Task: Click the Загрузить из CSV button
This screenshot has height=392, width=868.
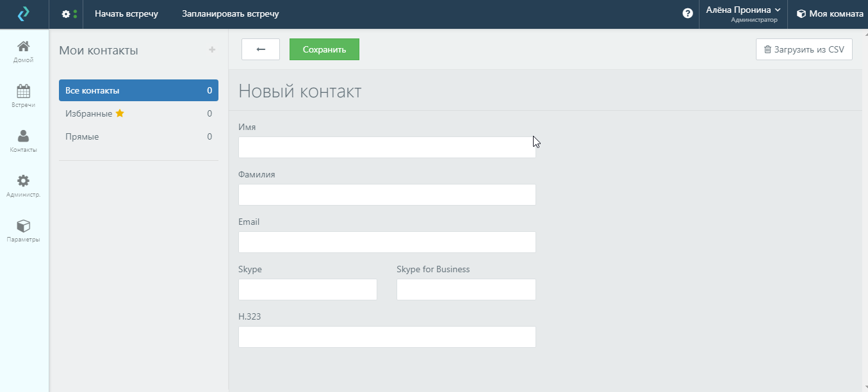Action: pos(804,49)
